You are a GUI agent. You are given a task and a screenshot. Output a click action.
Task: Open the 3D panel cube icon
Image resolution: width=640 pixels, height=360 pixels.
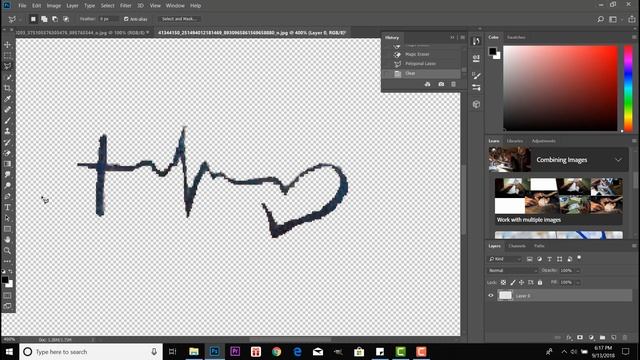[x=476, y=104]
